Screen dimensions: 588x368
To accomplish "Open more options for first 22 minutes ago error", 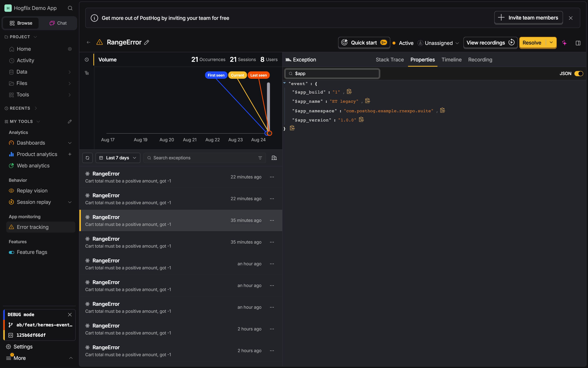I will tap(272, 177).
